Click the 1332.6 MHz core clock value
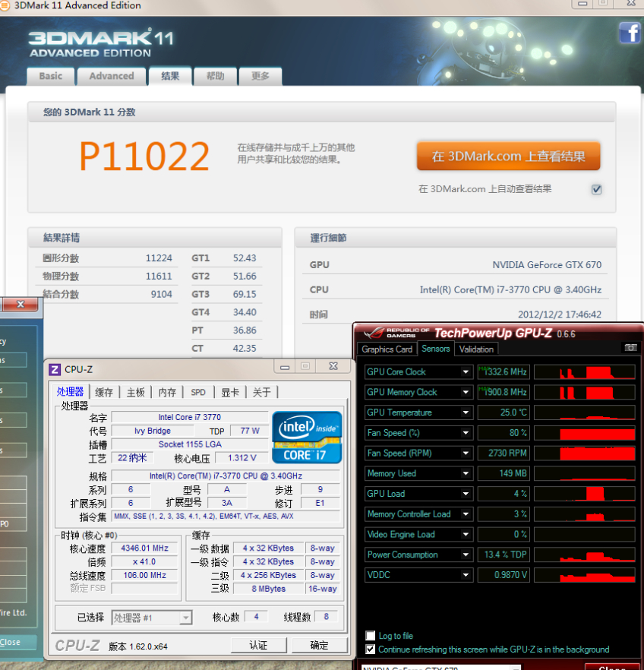 click(x=504, y=371)
